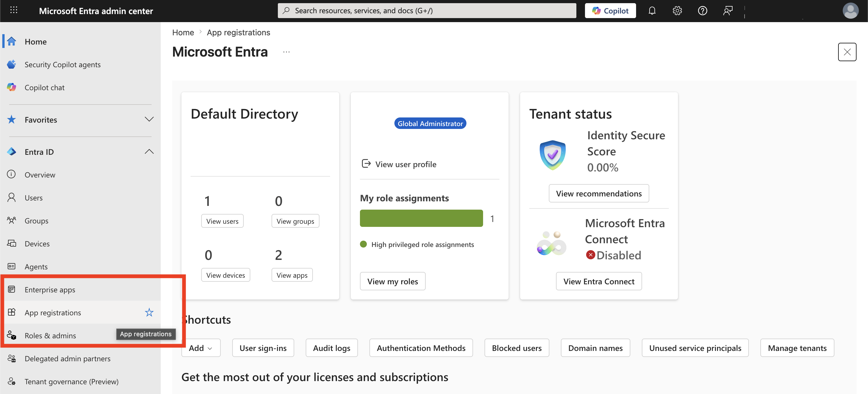The width and height of the screenshot is (868, 394).
Task: Open the app launcher waffle icon
Action: [14, 10]
